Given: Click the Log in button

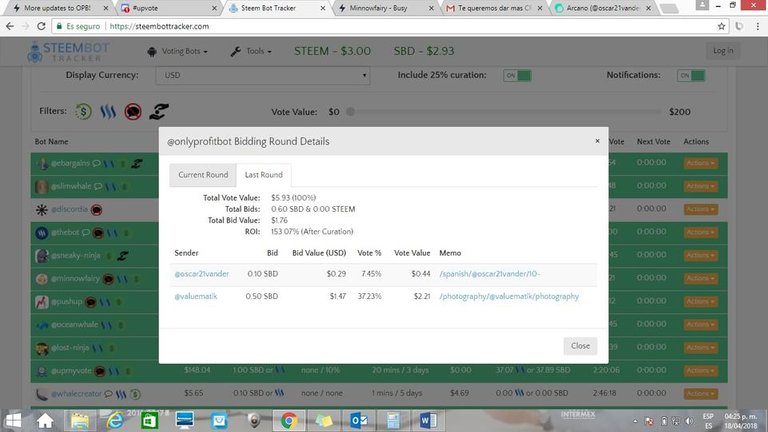Looking at the screenshot, I should 723,50.
